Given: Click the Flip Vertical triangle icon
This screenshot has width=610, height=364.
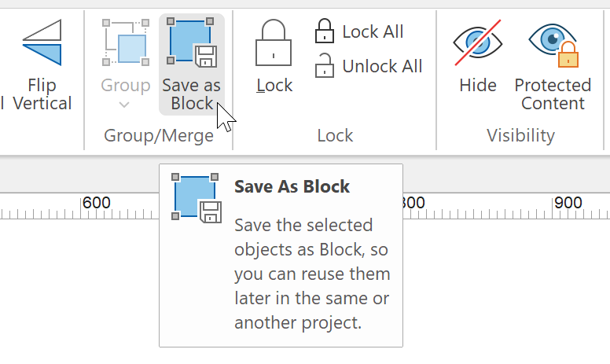Looking at the screenshot, I should click(42, 43).
